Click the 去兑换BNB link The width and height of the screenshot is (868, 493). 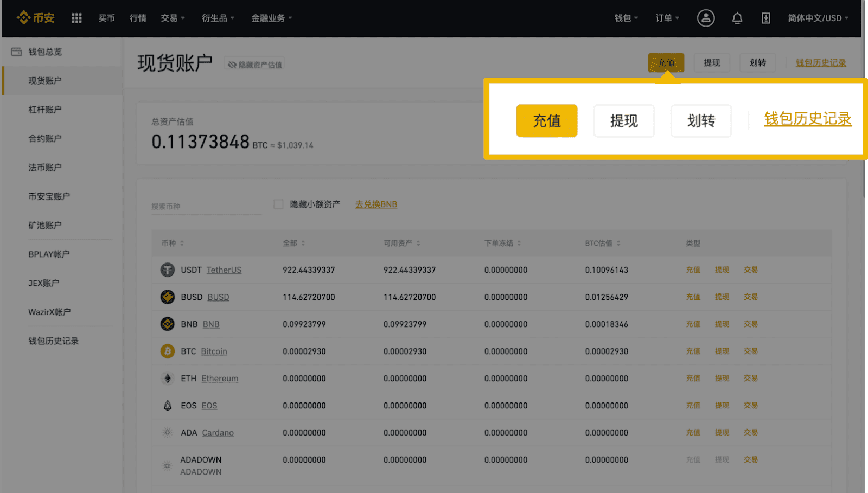(x=376, y=204)
